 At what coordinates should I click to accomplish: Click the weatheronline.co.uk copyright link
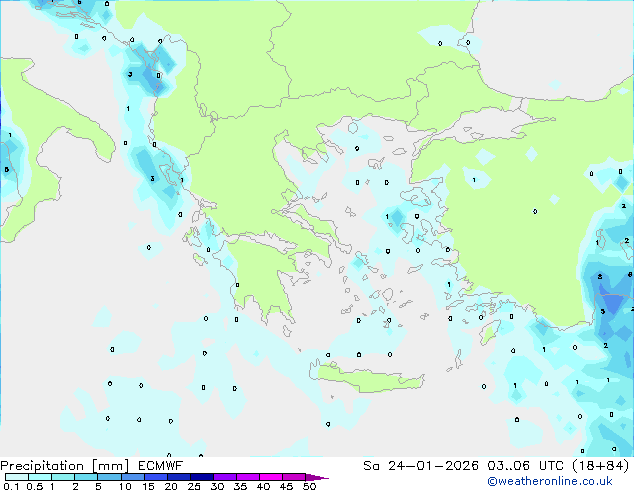[x=550, y=481]
